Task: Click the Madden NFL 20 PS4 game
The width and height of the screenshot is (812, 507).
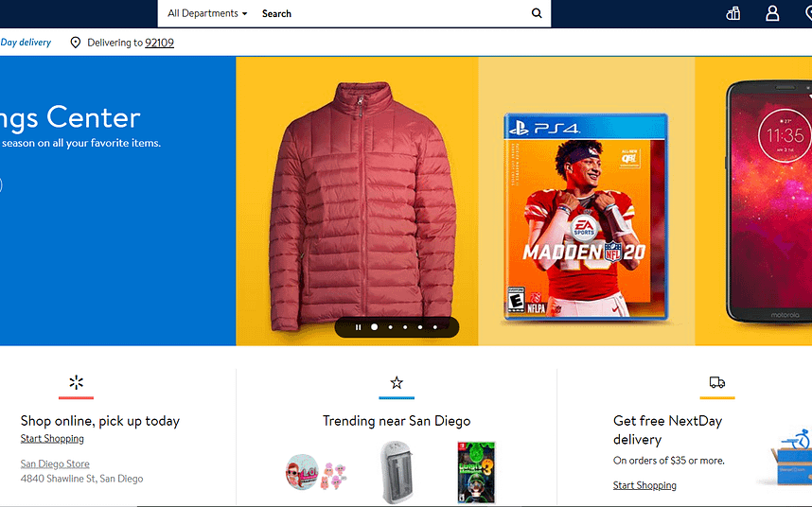Action: (586, 217)
